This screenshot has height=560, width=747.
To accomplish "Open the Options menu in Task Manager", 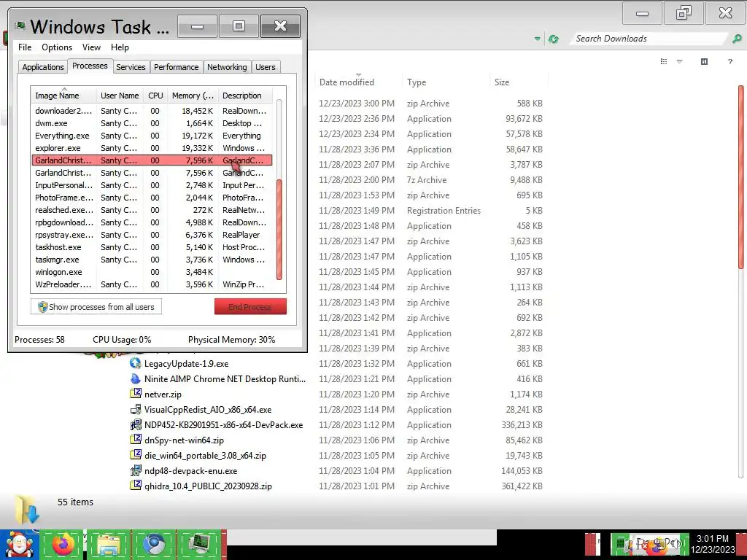I will (x=57, y=47).
